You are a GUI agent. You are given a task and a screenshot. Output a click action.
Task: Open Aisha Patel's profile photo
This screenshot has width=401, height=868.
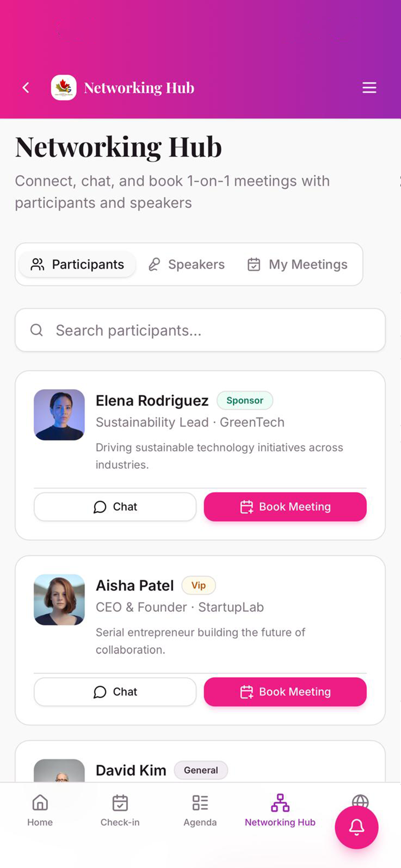pyautogui.click(x=59, y=600)
